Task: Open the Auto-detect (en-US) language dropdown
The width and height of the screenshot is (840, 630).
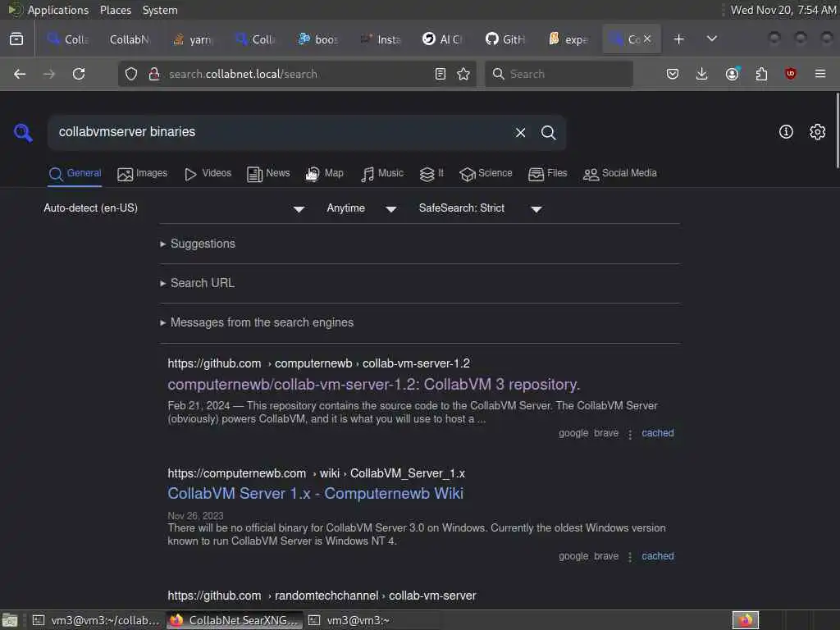Action: (174, 208)
